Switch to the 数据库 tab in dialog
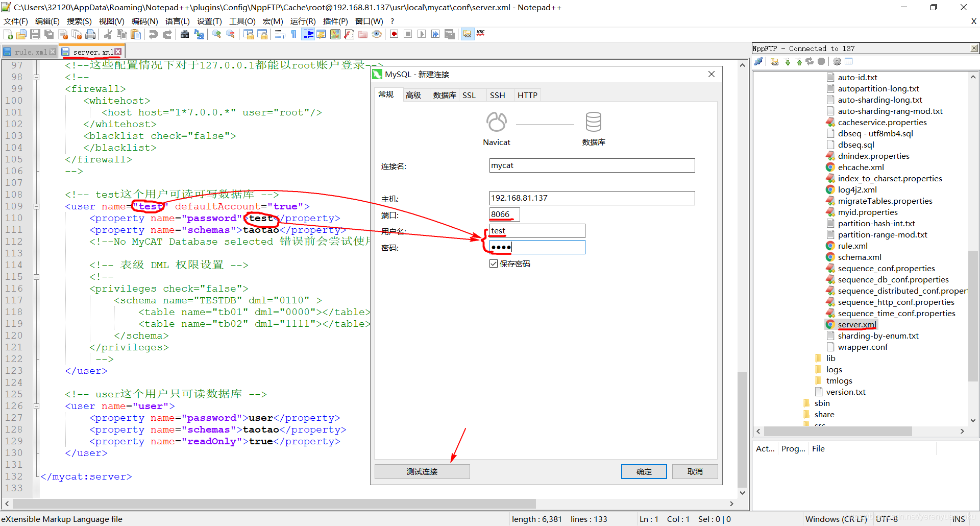This screenshot has width=980, height=526. pos(445,95)
